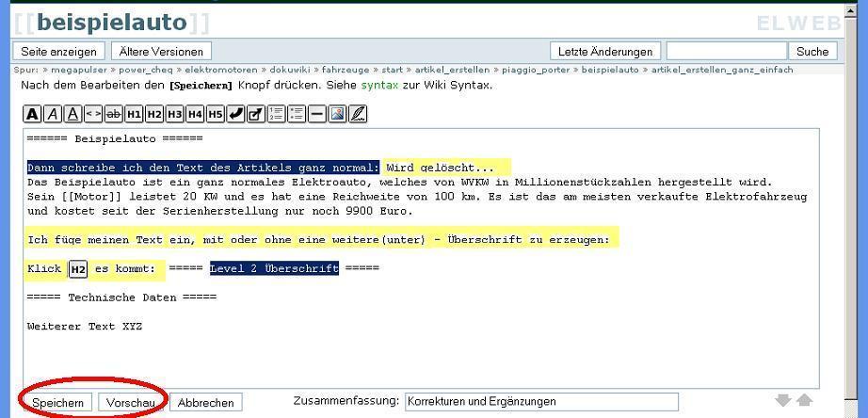
Task: Click the Zusammenfassung summary field
Action: click(x=540, y=401)
